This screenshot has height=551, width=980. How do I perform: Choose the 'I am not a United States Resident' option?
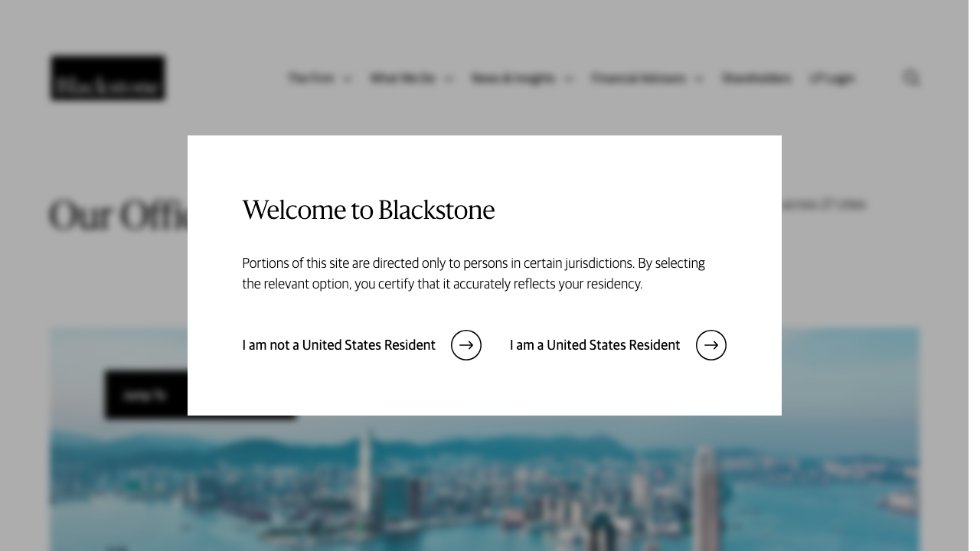(338, 345)
